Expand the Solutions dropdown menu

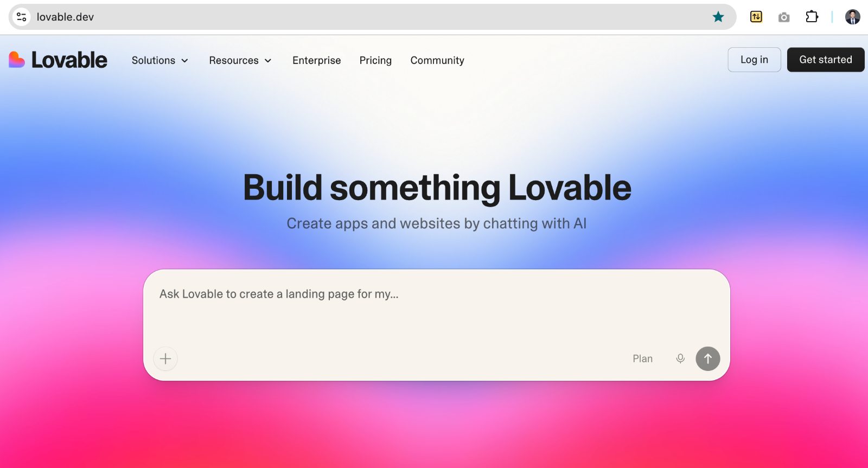coord(160,60)
